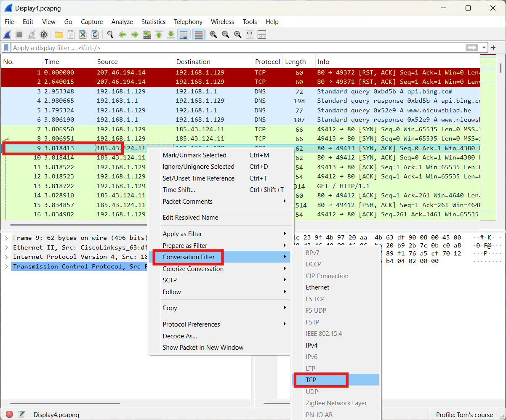This screenshot has width=506, height=420.
Task: Expand Packet Comments submenu
Action: 219,202
